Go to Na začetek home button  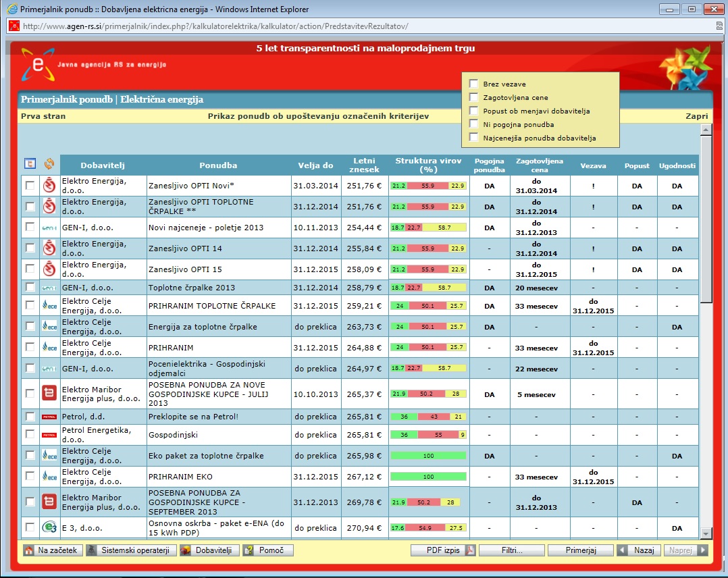point(53,550)
